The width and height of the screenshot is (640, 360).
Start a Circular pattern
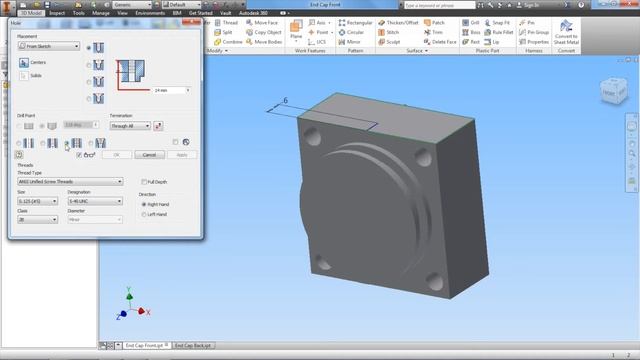tap(351, 32)
